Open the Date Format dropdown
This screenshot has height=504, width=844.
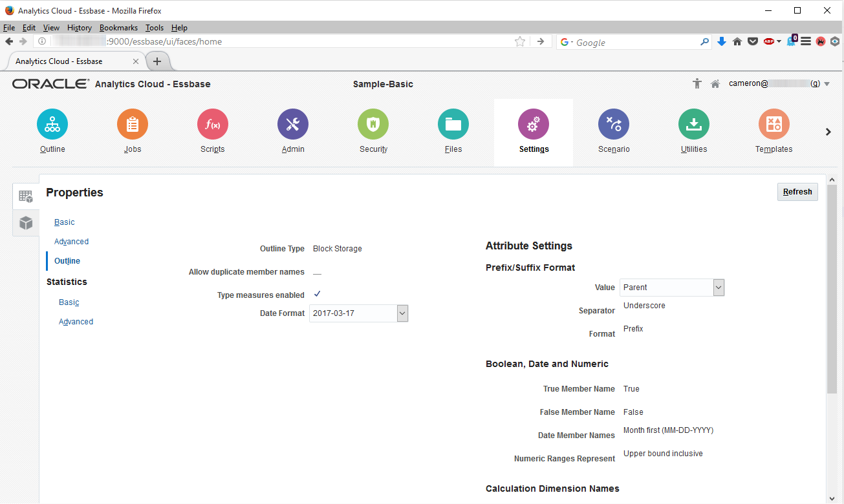(402, 313)
